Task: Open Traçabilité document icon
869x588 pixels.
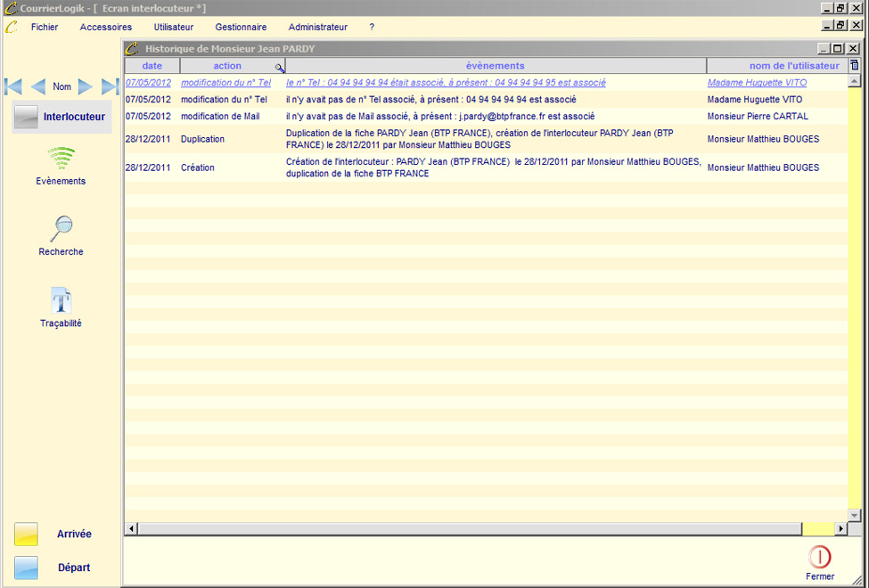Action: click(x=61, y=300)
